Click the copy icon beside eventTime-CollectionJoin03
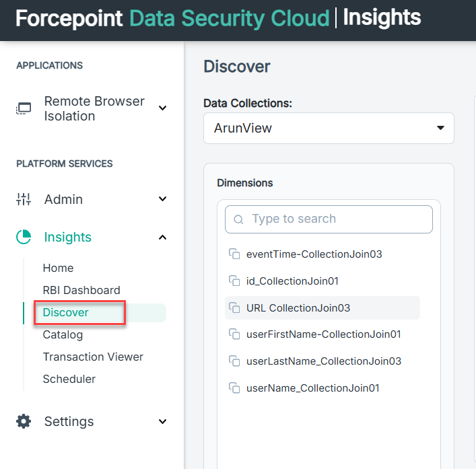 click(x=234, y=254)
